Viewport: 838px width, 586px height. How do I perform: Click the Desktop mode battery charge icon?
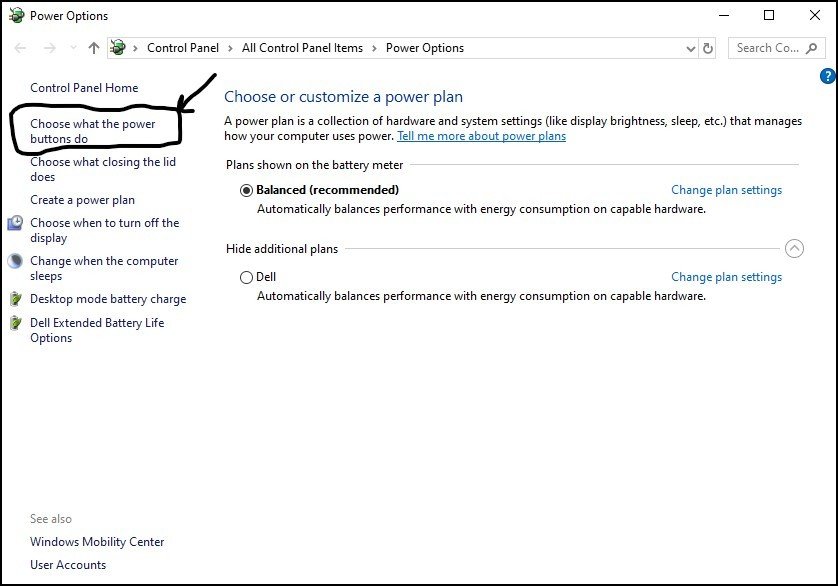click(x=15, y=299)
